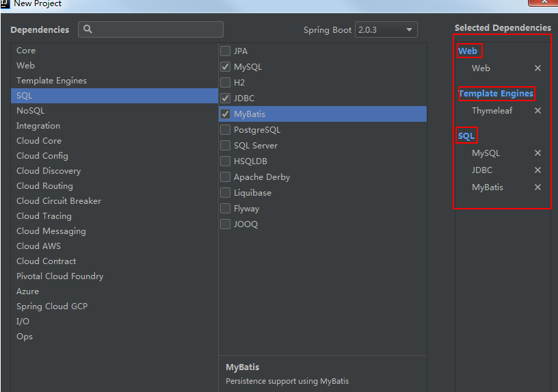Select the Cloud Config category
The width and height of the screenshot is (558, 392).
point(114,155)
